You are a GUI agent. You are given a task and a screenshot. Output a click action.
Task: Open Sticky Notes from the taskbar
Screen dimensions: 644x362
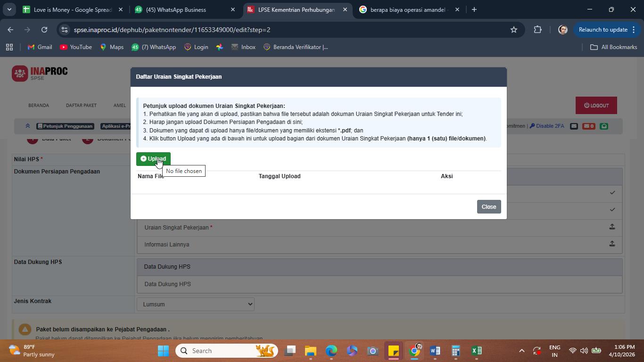click(394, 351)
